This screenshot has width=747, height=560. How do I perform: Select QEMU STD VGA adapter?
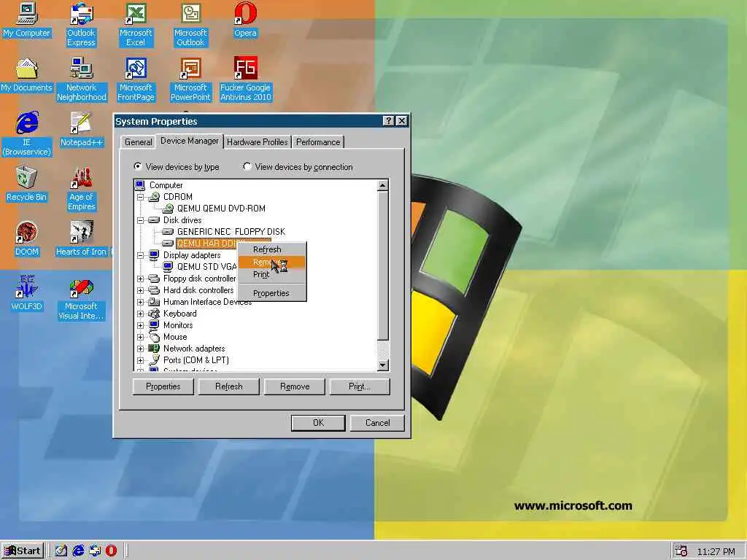click(x=206, y=267)
